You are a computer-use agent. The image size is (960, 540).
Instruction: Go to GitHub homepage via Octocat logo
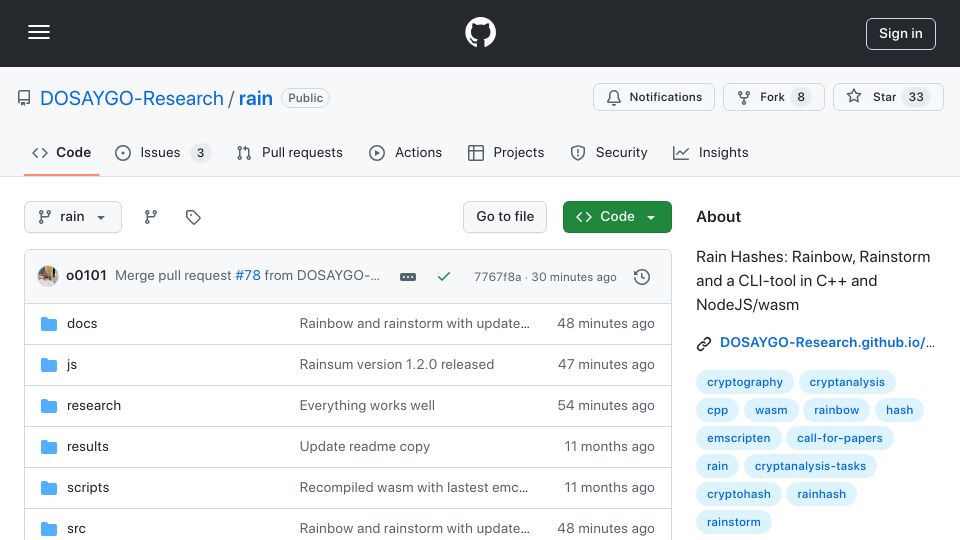(480, 32)
